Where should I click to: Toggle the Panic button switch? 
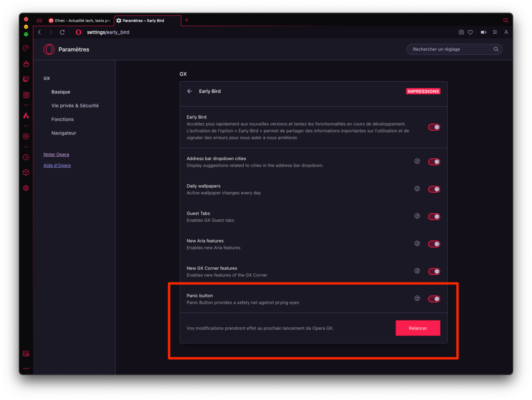(x=434, y=299)
